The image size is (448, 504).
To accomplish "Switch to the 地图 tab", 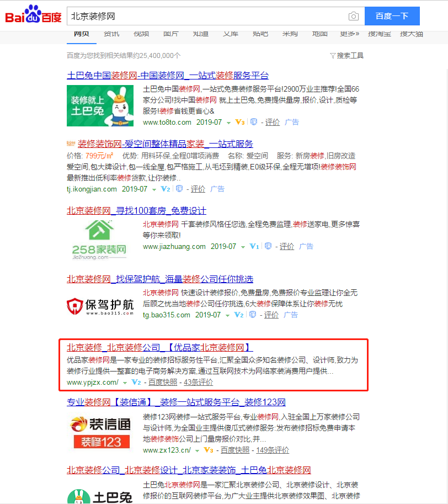I will 320,34.
